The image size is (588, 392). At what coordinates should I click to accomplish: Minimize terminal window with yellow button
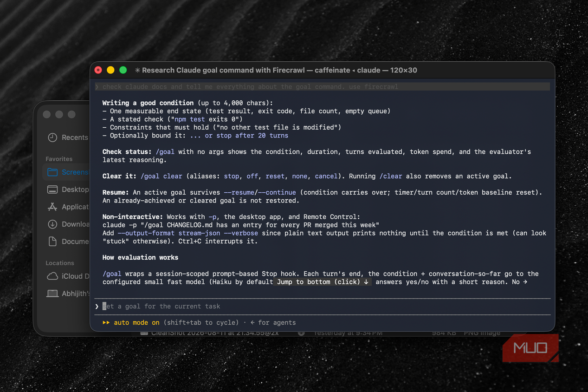click(110, 70)
